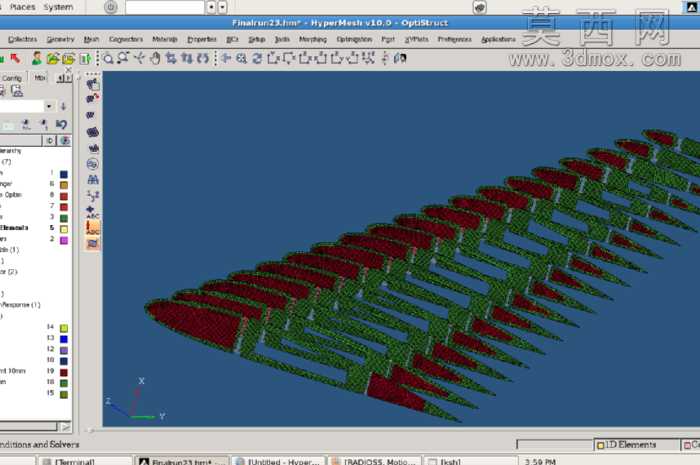Image resolution: width=700 pixels, height=465 pixels.
Task: Click the open folder toolbar icon
Action: (53, 58)
